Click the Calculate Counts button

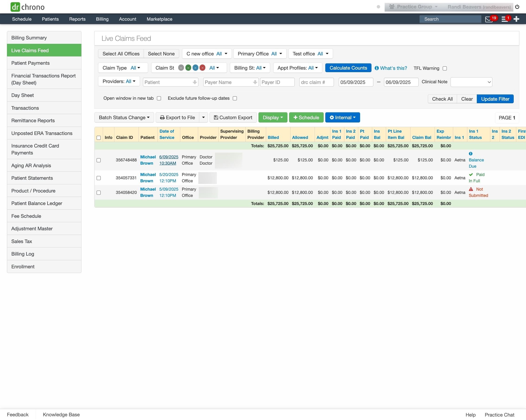tap(348, 68)
